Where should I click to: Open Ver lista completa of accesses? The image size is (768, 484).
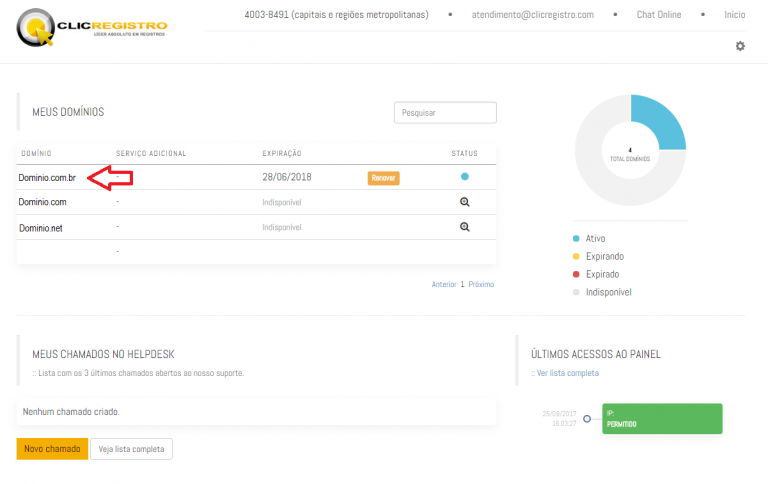[x=568, y=373]
